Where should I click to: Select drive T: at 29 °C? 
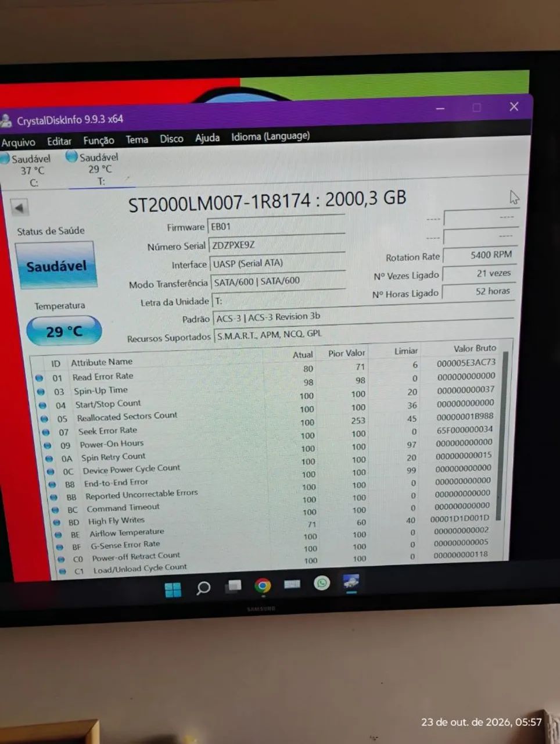(96, 169)
